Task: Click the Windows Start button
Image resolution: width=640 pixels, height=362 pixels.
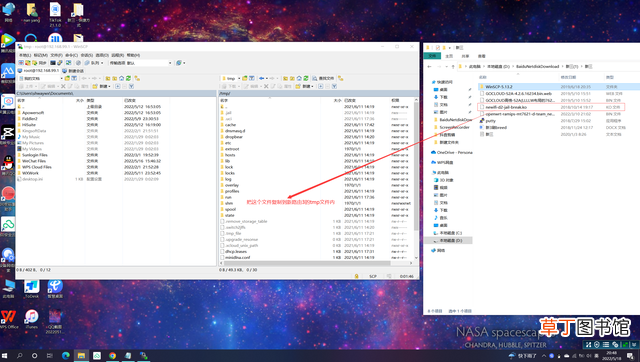Action: tap(4, 355)
